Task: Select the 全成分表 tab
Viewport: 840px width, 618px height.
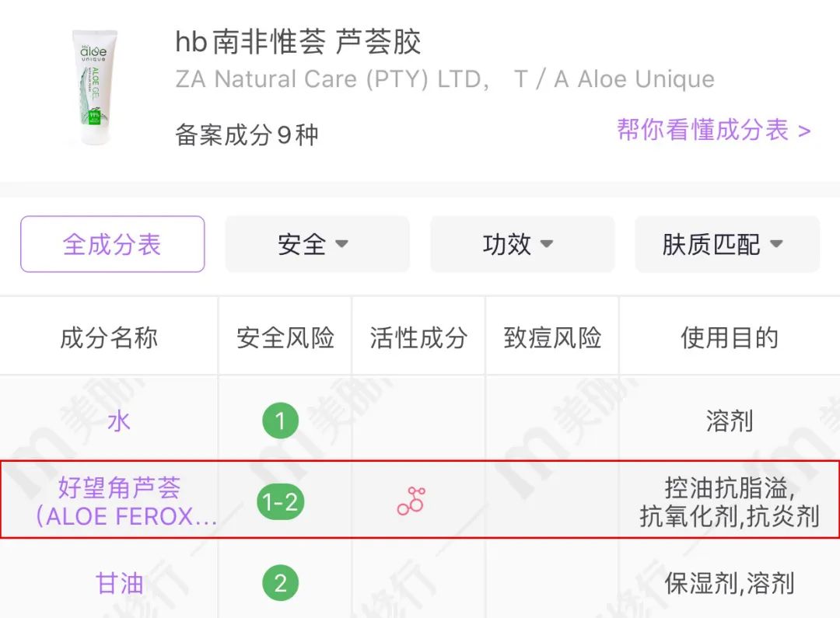Action: pyautogui.click(x=113, y=244)
